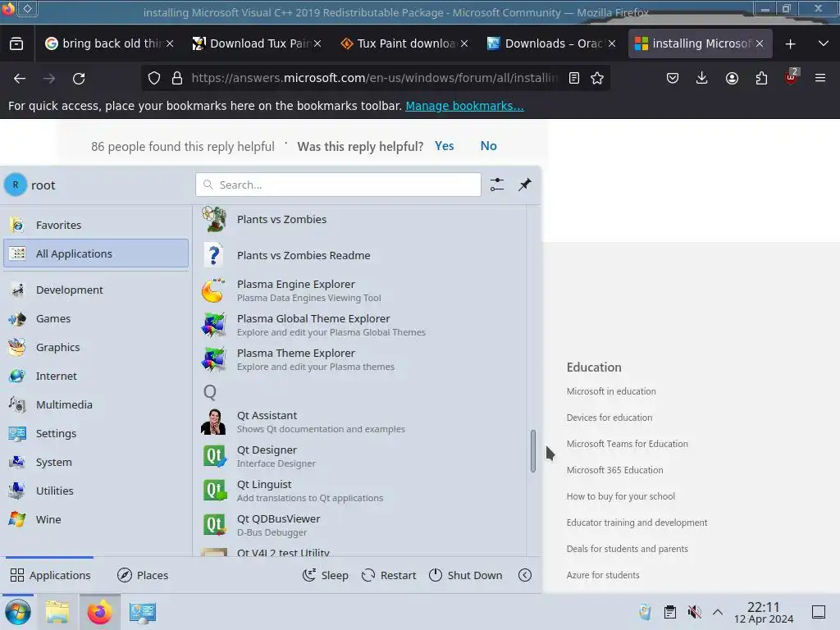
Task: Open the Internet category
Action: (x=96, y=376)
